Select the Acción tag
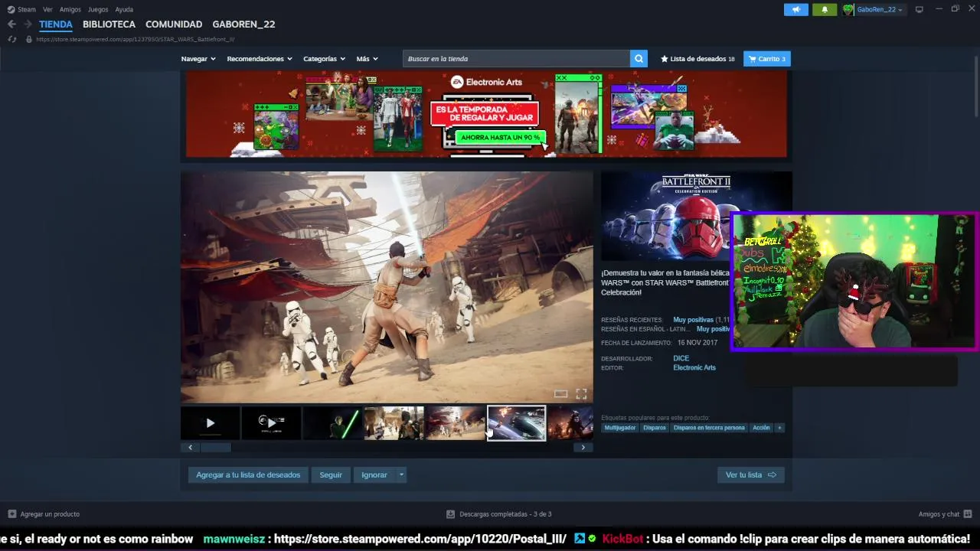Image resolution: width=980 pixels, height=551 pixels. tap(761, 428)
